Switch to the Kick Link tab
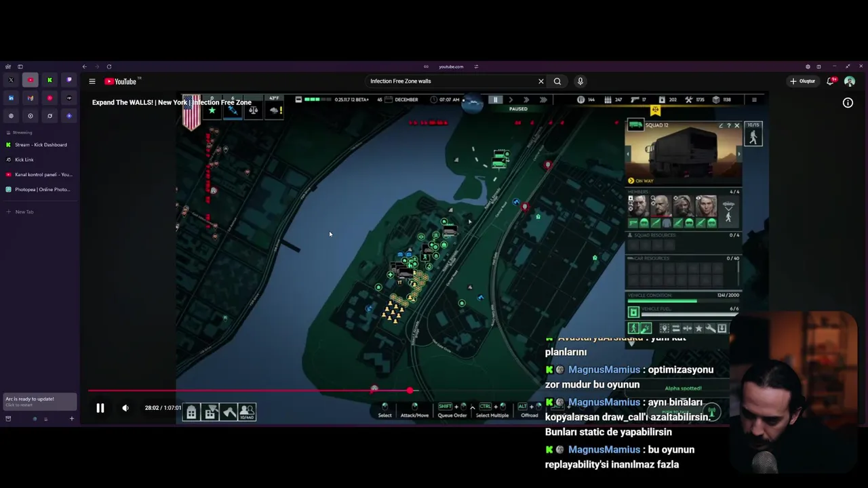 point(41,159)
